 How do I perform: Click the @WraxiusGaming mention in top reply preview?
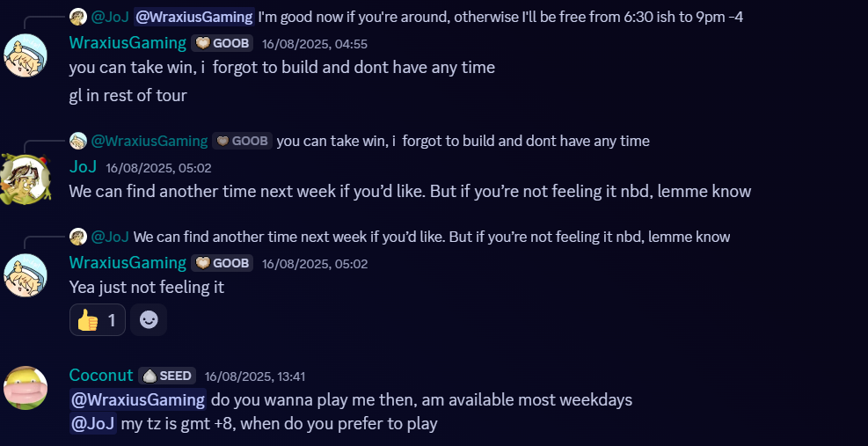(194, 18)
